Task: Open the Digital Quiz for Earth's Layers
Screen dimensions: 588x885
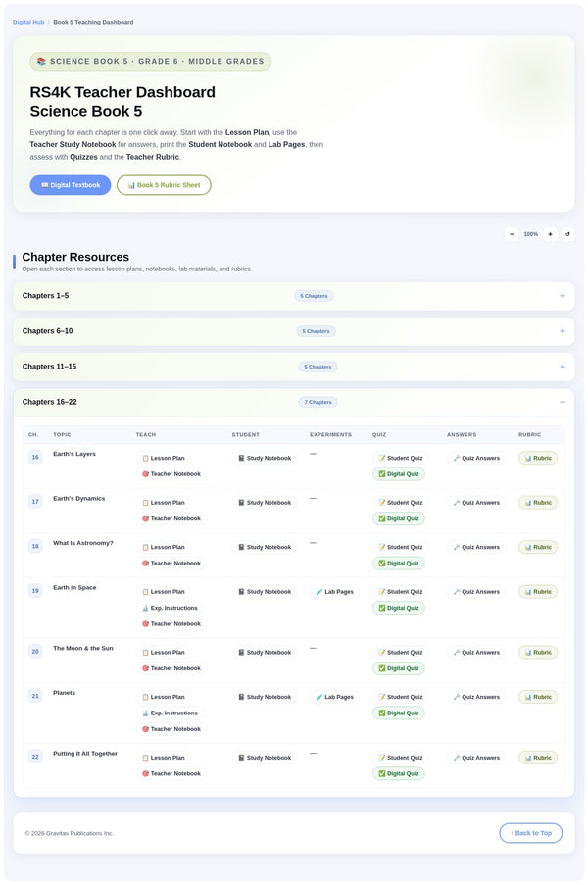Action: pyautogui.click(x=400, y=473)
